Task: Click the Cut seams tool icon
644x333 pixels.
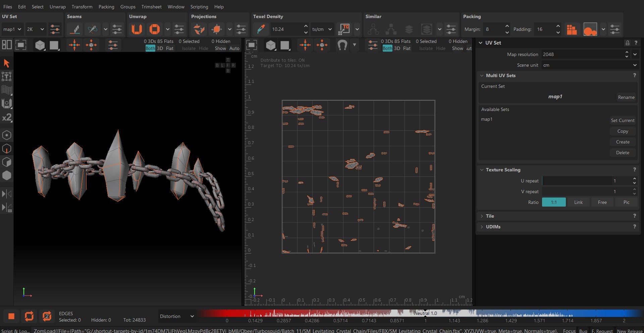Action: pyautogui.click(x=75, y=30)
